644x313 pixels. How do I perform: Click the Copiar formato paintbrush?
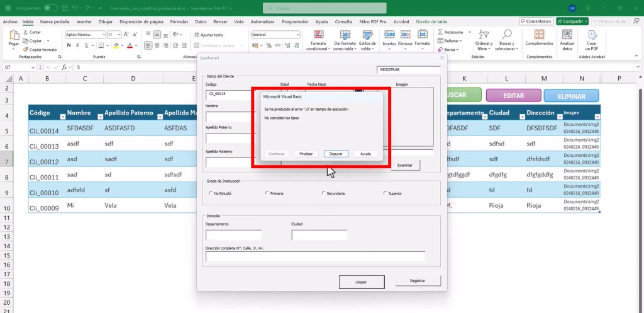pos(26,49)
